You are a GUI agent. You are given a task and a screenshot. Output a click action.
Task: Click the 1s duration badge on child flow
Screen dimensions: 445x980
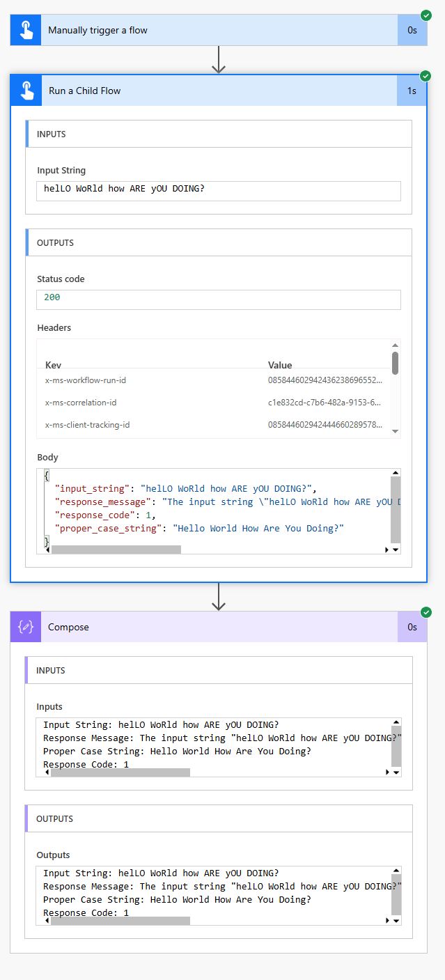coord(412,91)
